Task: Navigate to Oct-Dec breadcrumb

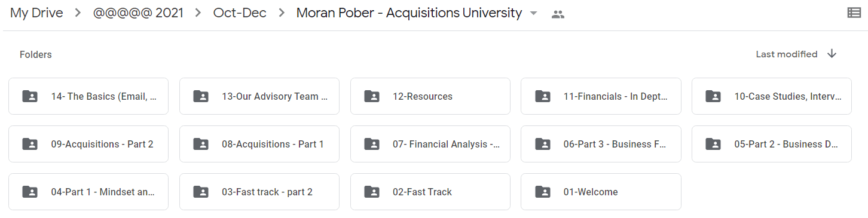Action: [x=240, y=13]
